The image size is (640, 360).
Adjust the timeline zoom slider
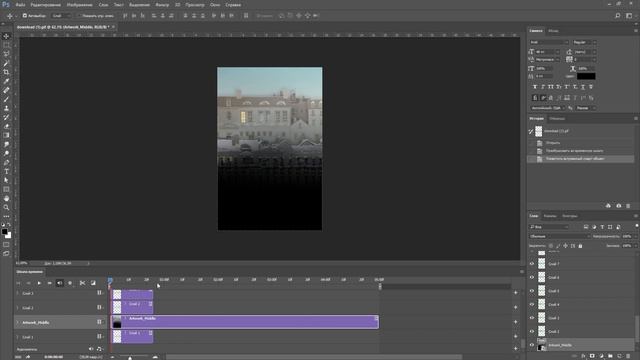pyautogui.click(x=130, y=358)
